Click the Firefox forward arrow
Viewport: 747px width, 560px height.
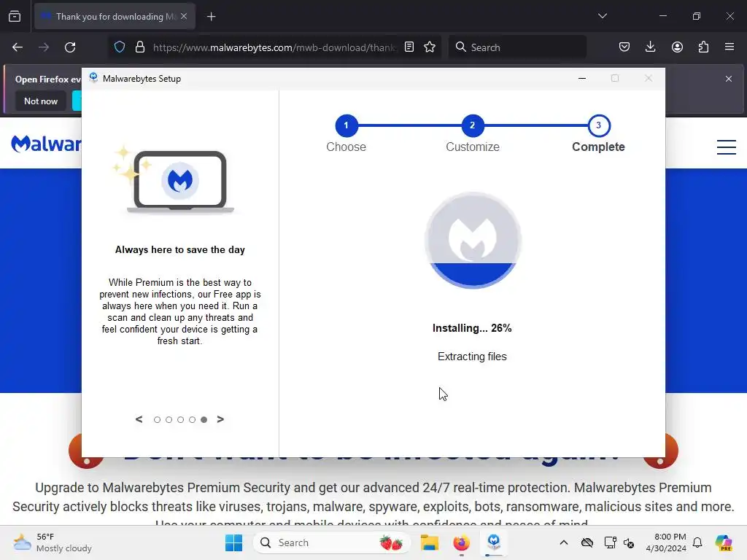click(x=44, y=47)
